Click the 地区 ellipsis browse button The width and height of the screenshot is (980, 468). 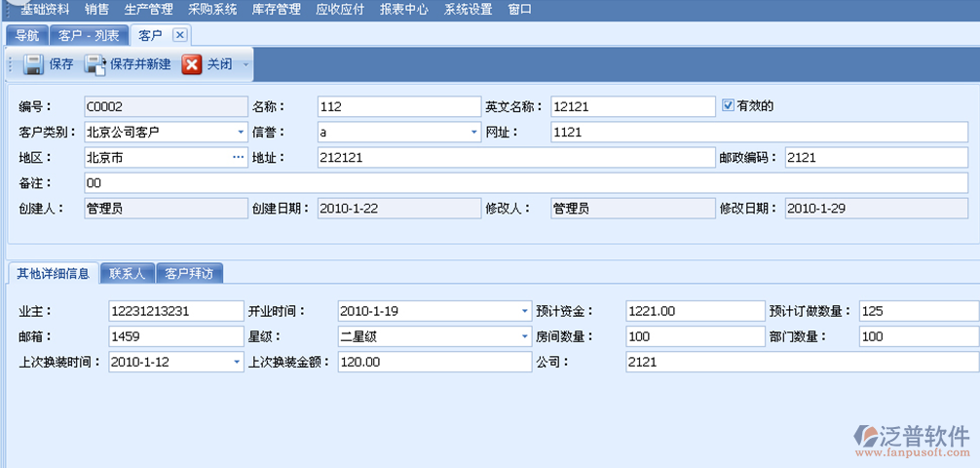239,157
